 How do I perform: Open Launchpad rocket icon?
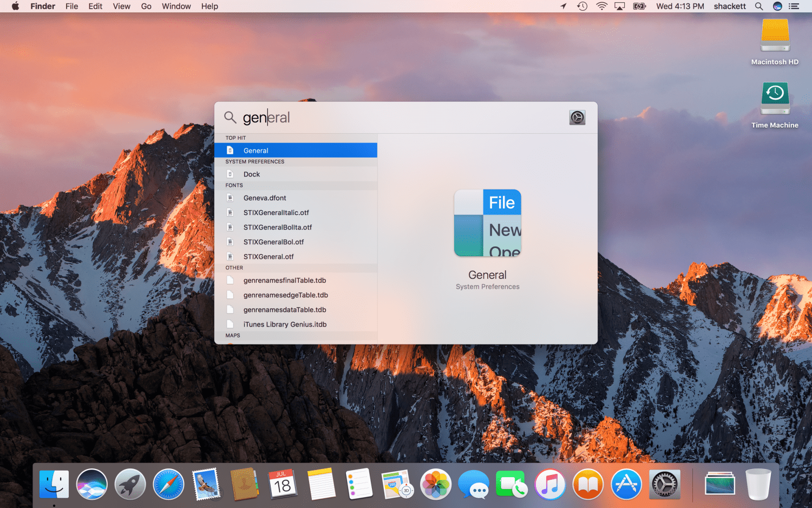click(x=130, y=484)
